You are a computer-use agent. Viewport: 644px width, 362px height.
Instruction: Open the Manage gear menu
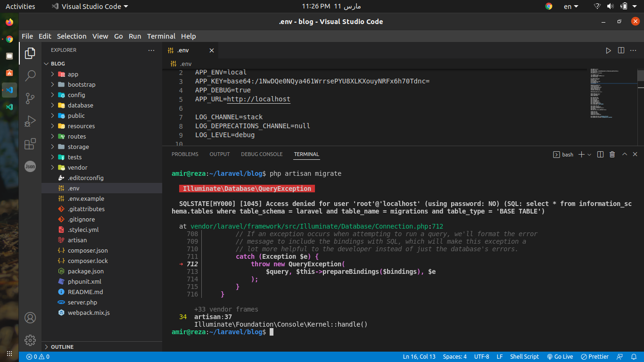click(30, 340)
